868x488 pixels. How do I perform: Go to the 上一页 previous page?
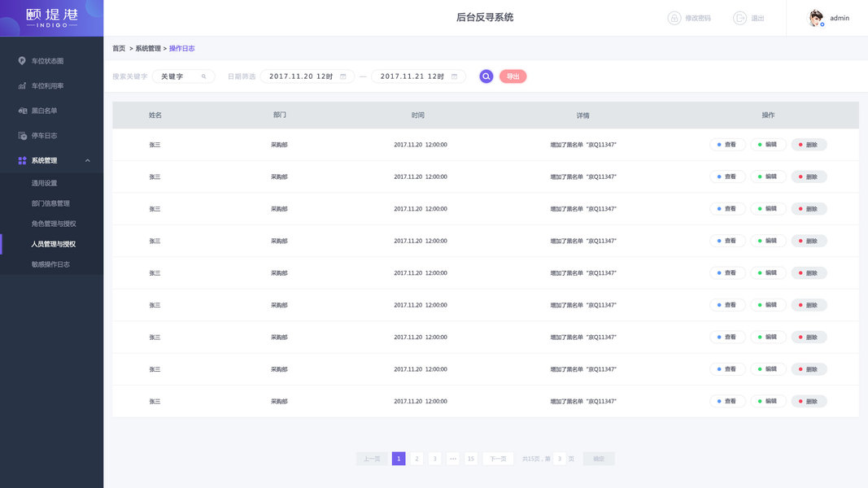coord(372,459)
